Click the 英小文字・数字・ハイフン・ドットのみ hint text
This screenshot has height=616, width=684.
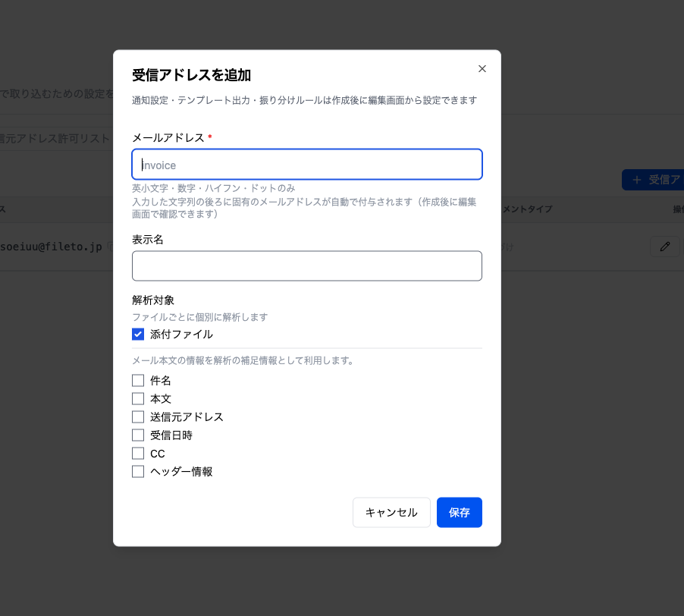pos(214,188)
